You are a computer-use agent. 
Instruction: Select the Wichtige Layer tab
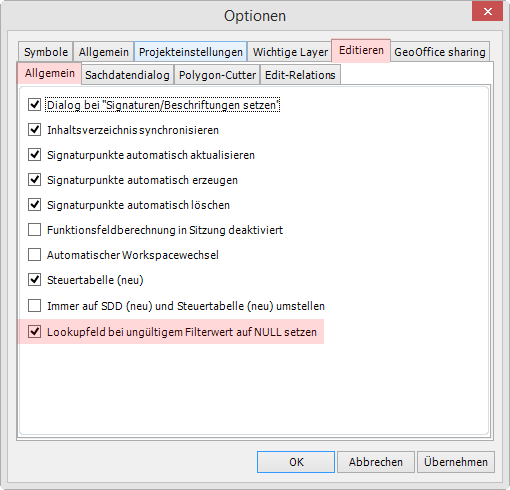point(290,52)
